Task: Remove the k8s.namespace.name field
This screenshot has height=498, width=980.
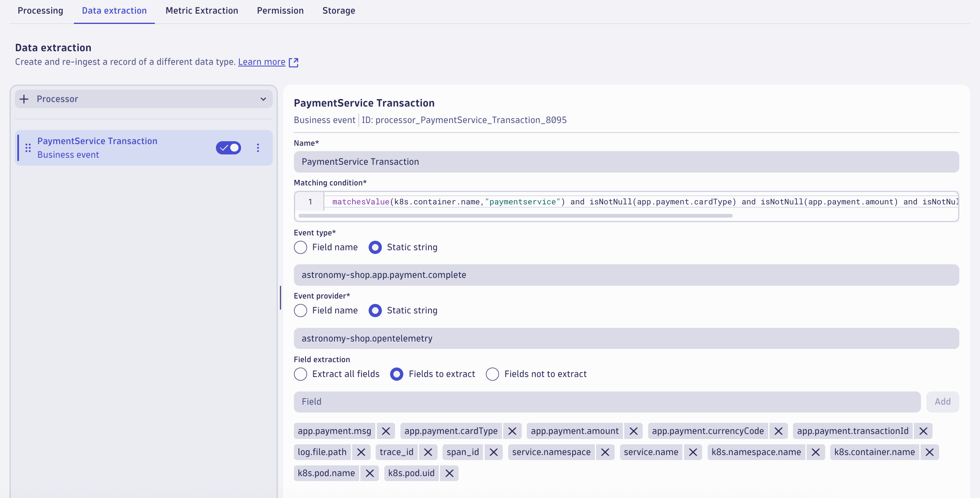Action: click(x=816, y=452)
